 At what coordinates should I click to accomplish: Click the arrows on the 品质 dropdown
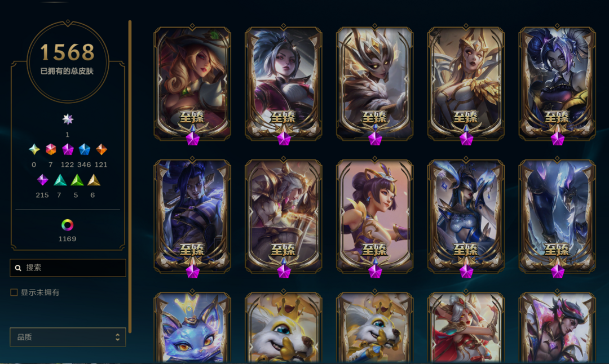(x=117, y=337)
